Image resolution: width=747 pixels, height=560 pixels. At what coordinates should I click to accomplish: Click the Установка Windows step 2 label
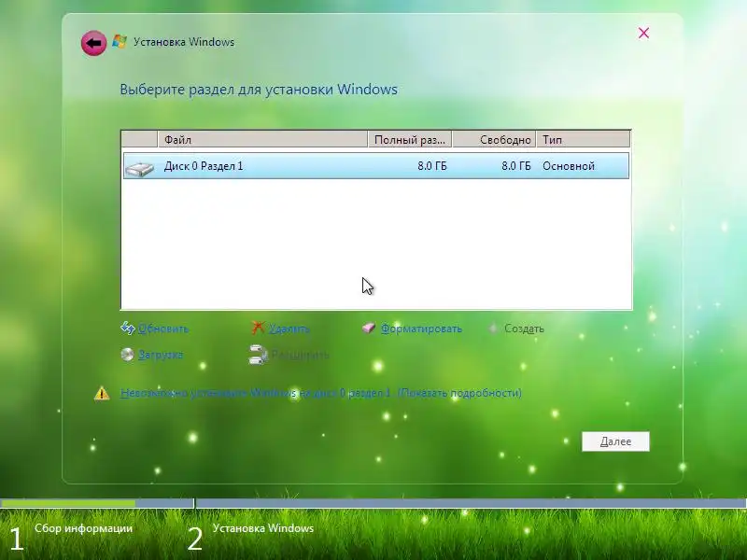click(x=263, y=528)
